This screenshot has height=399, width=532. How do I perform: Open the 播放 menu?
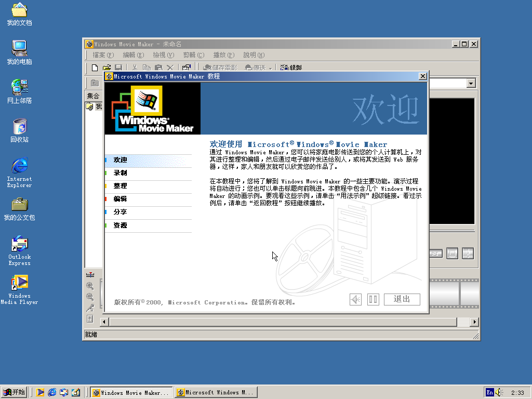coord(223,55)
